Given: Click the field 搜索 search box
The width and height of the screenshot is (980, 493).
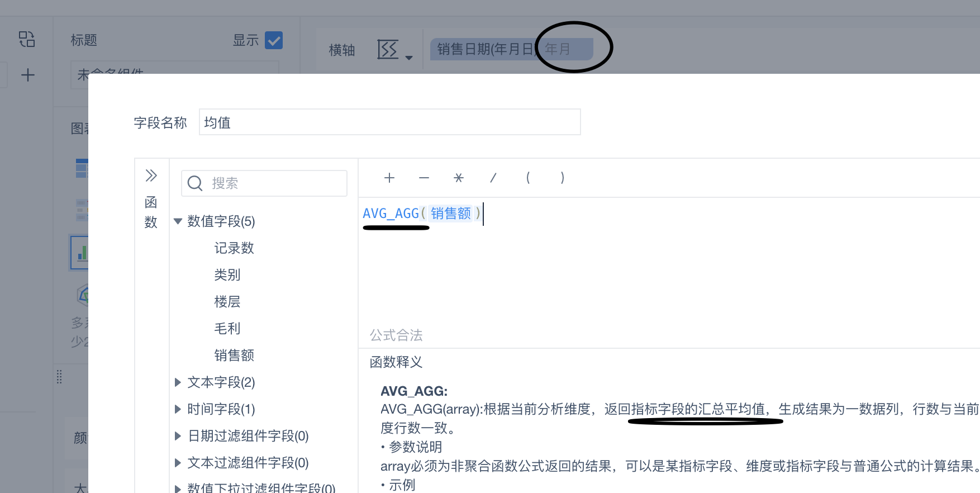Looking at the screenshot, I should [264, 183].
